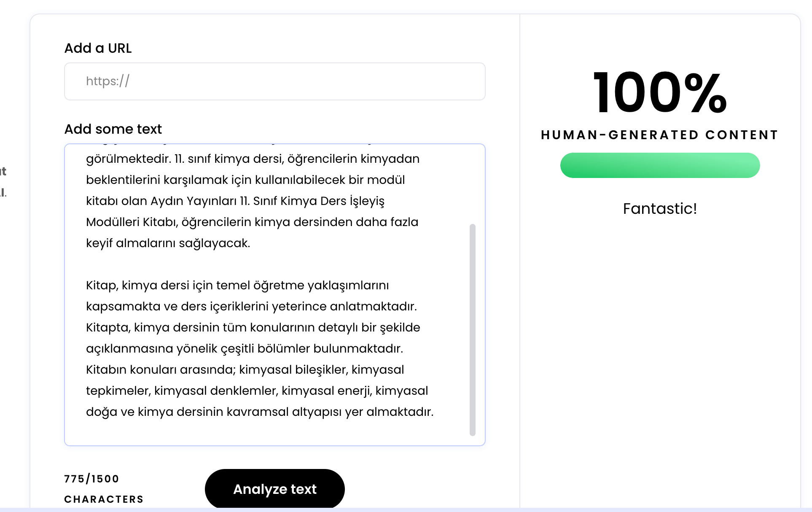Click the "Add a URL" label
812x512 pixels.
click(x=98, y=48)
